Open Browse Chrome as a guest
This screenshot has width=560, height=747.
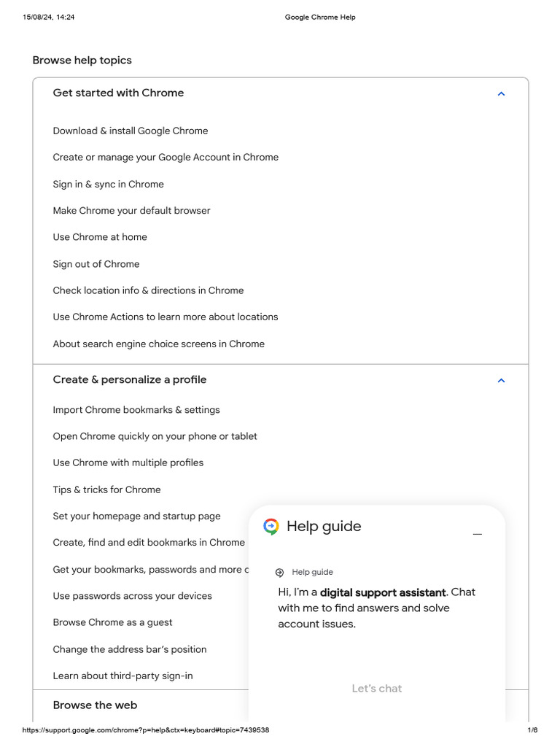pos(112,623)
